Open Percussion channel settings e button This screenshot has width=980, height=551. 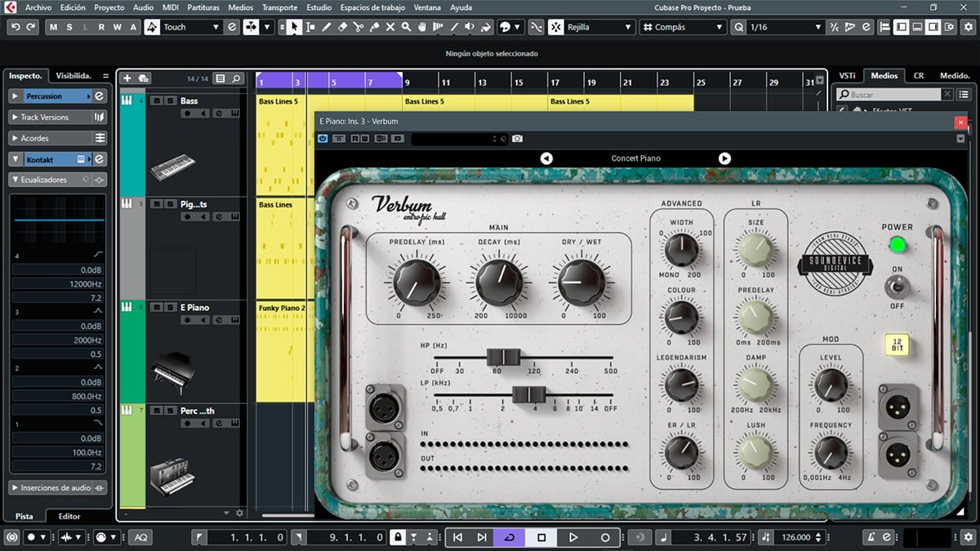click(100, 96)
